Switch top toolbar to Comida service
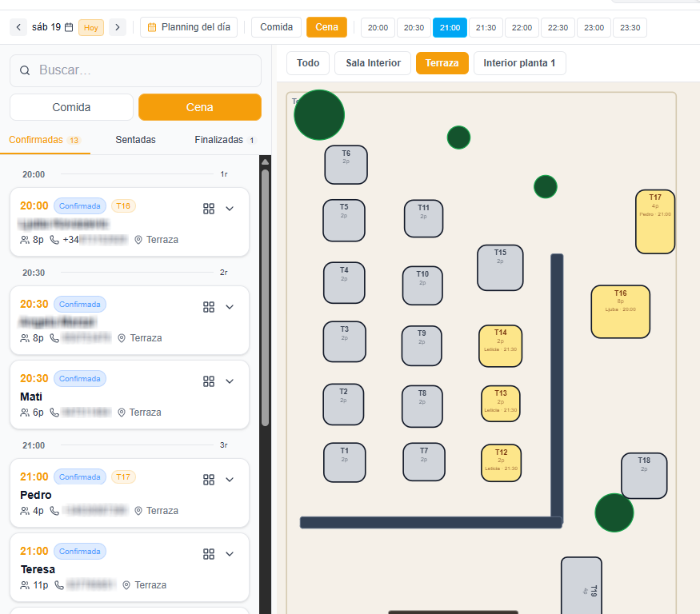This screenshot has width=700, height=614. point(276,27)
